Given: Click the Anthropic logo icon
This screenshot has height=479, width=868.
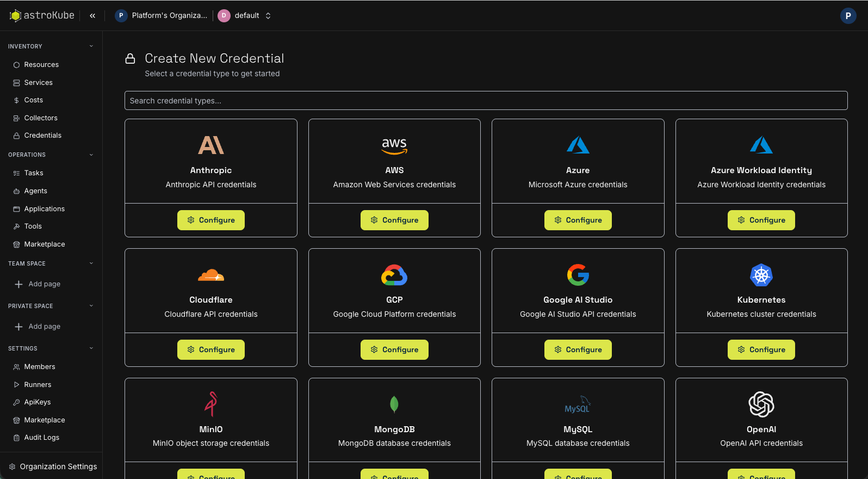Looking at the screenshot, I should [211, 145].
